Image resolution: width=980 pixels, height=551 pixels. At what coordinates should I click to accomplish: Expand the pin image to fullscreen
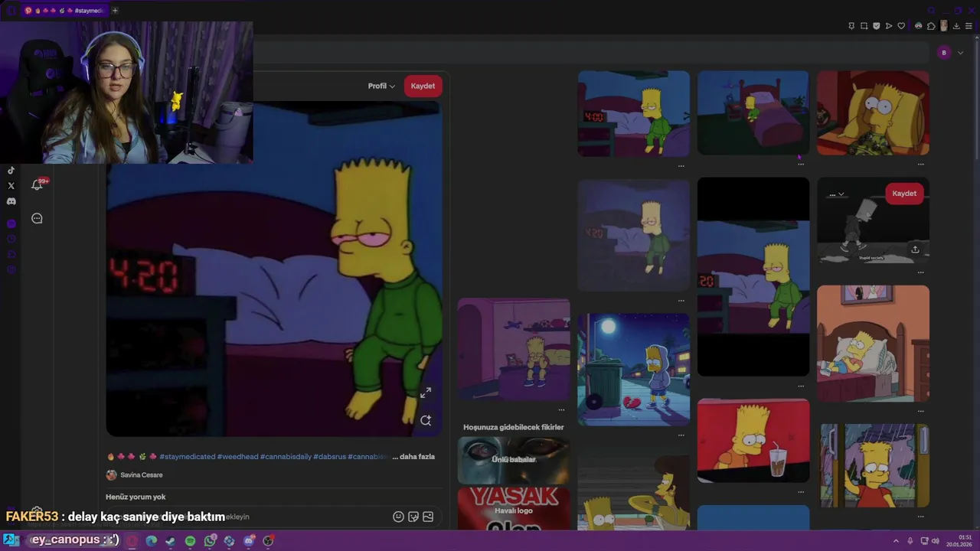(x=426, y=393)
